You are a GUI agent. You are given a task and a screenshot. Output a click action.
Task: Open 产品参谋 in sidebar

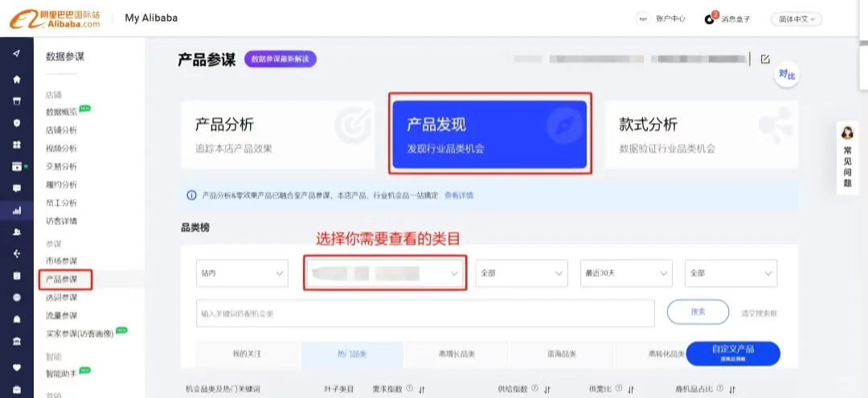click(61, 279)
